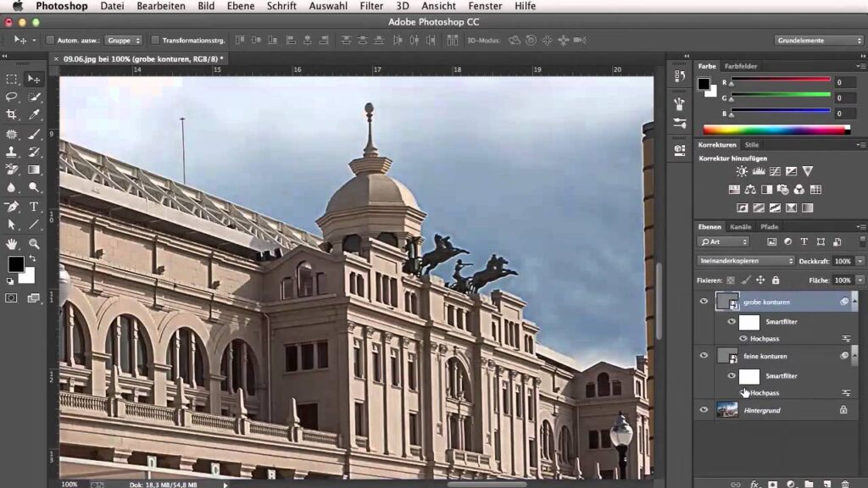Select the Crop tool
The height and width of the screenshot is (488, 868).
coord(12,114)
